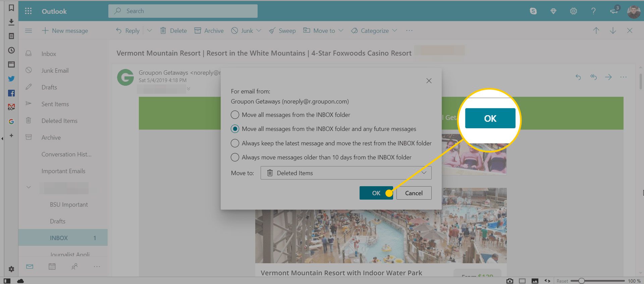This screenshot has width=644, height=284.
Task: Select move messages older than 10 days
Action: tap(321, 157)
